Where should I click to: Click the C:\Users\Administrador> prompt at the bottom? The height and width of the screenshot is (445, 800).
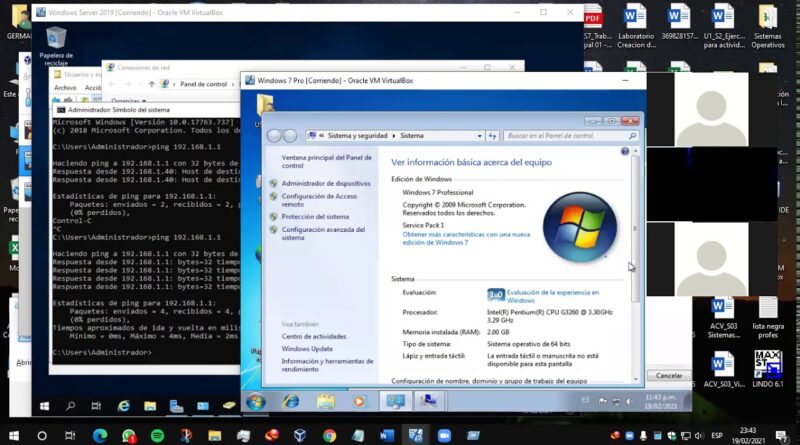click(x=102, y=353)
